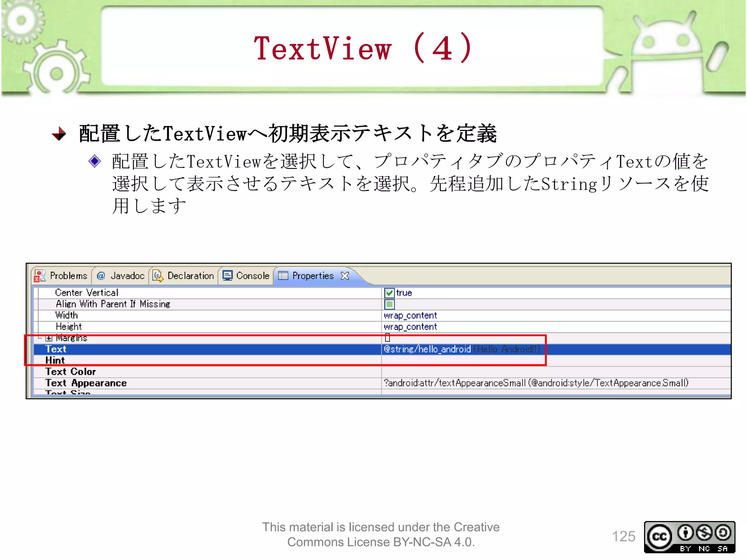Select the Text property row
The image size is (747, 560).
(x=382, y=349)
